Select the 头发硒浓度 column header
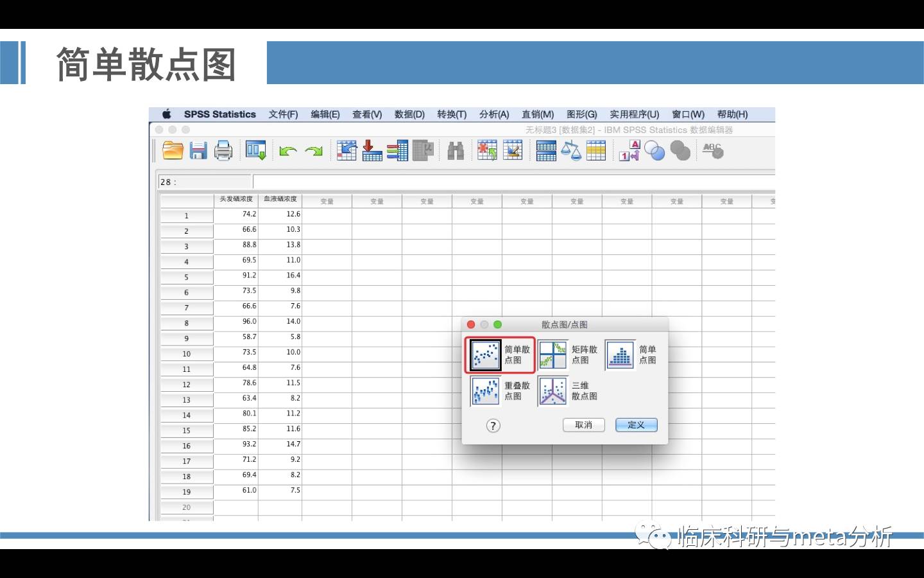924x578 pixels. coord(236,200)
